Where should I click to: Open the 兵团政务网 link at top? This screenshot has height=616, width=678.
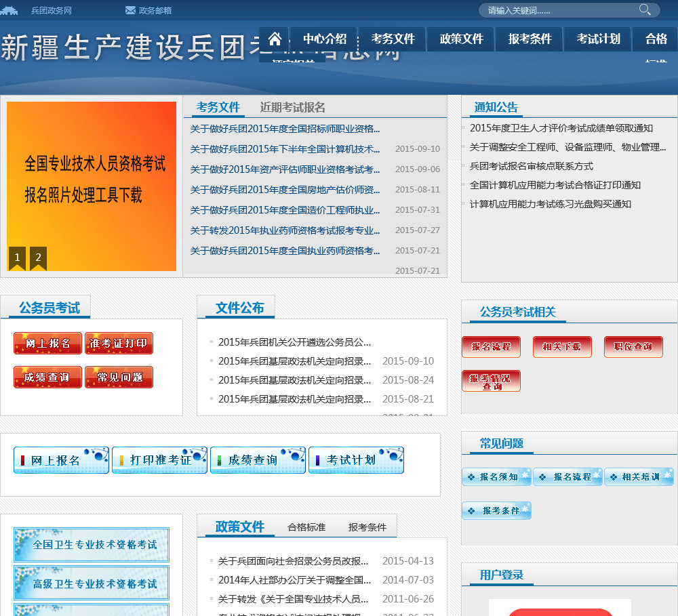pos(51,10)
